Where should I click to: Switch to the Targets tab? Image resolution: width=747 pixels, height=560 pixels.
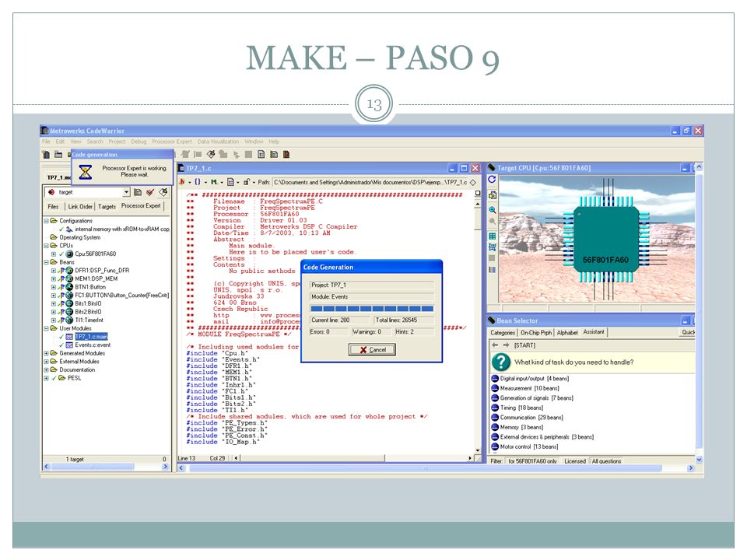(107, 206)
